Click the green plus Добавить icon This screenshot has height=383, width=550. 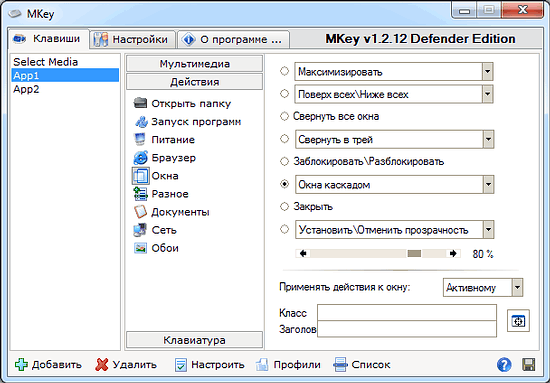tap(21, 365)
